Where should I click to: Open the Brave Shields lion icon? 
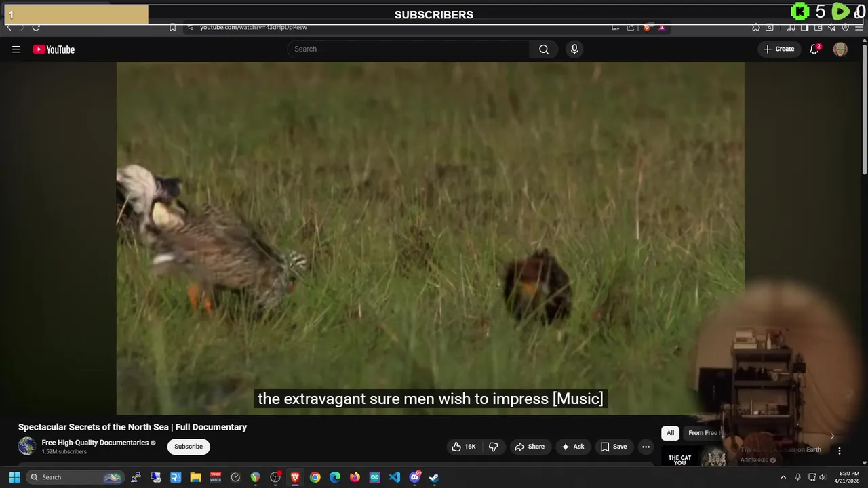point(646,27)
